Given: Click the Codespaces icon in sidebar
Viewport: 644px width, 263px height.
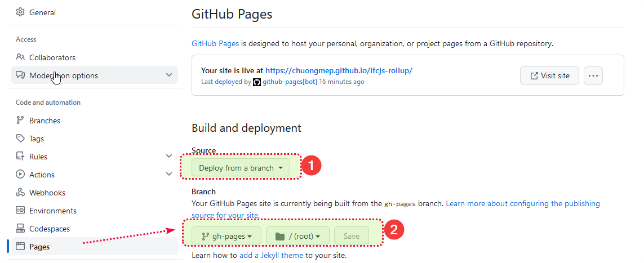Looking at the screenshot, I should [20, 229].
